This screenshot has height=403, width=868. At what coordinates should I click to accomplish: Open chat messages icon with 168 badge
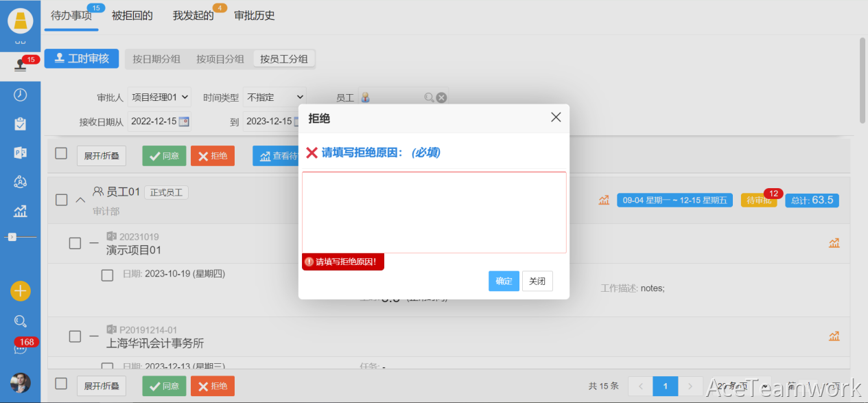(20, 348)
